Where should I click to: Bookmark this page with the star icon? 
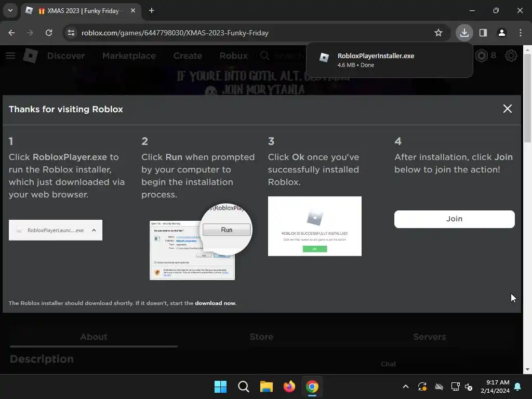coord(438,33)
